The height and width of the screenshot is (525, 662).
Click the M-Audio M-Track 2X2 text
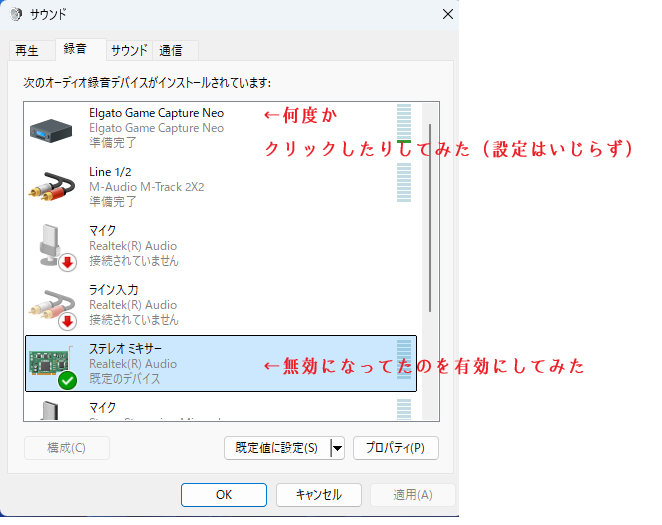click(x=147, y=187)
